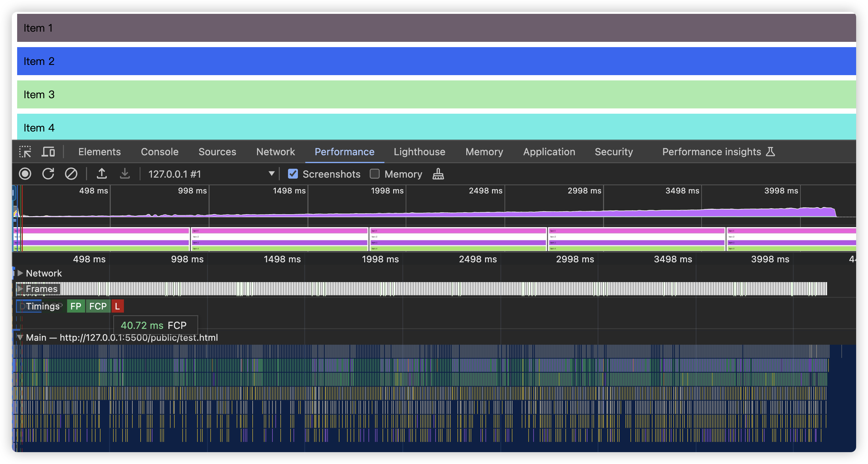Open the 127.0.0.1 #1 profile dropdown
Image resolution: width=868 pixels, height=464 pixels.
pyautogui.click(x=271, y=174)
